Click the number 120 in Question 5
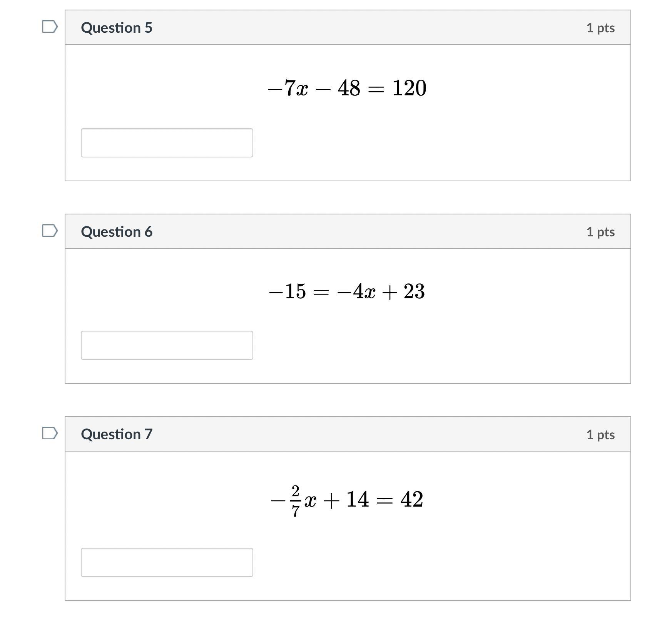 [410, 88]
